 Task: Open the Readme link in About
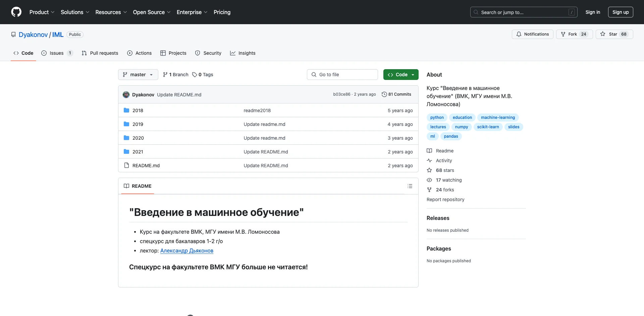click(440, 151)
